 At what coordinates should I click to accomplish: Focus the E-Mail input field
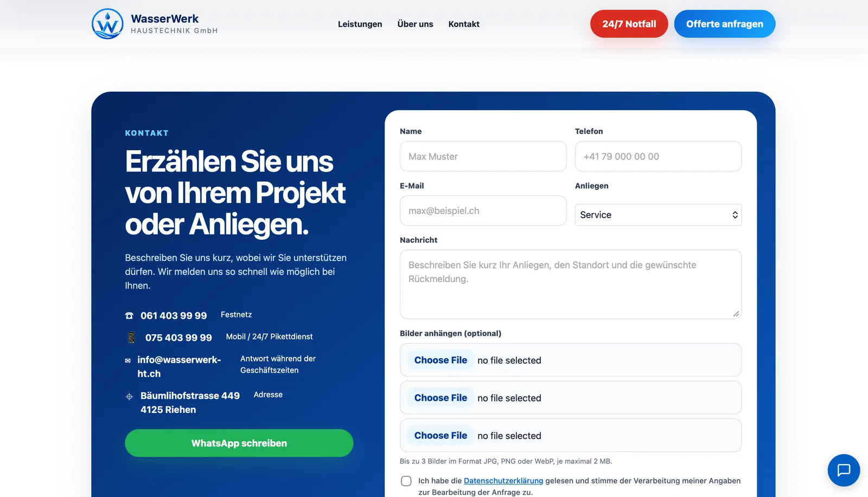483,211
